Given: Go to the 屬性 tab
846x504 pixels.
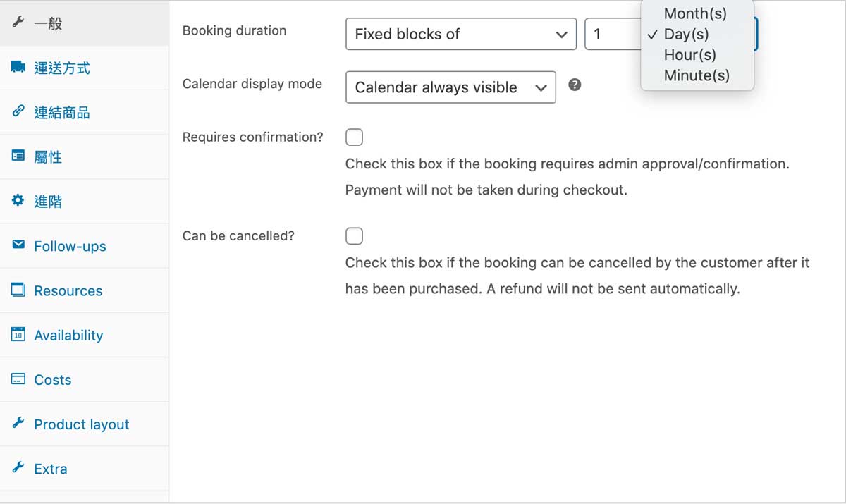Looking at the screenshot, I should pos(85,157).
